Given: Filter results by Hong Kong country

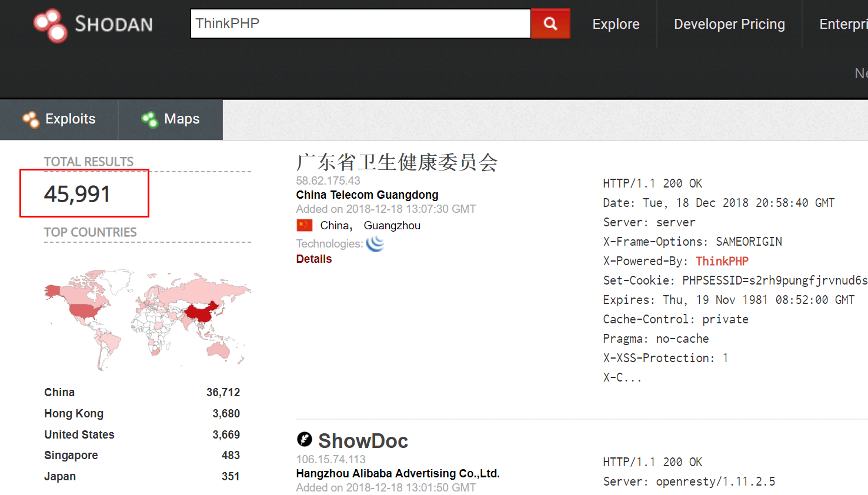Looking at the screenshot, I should (x=74, y=413).
